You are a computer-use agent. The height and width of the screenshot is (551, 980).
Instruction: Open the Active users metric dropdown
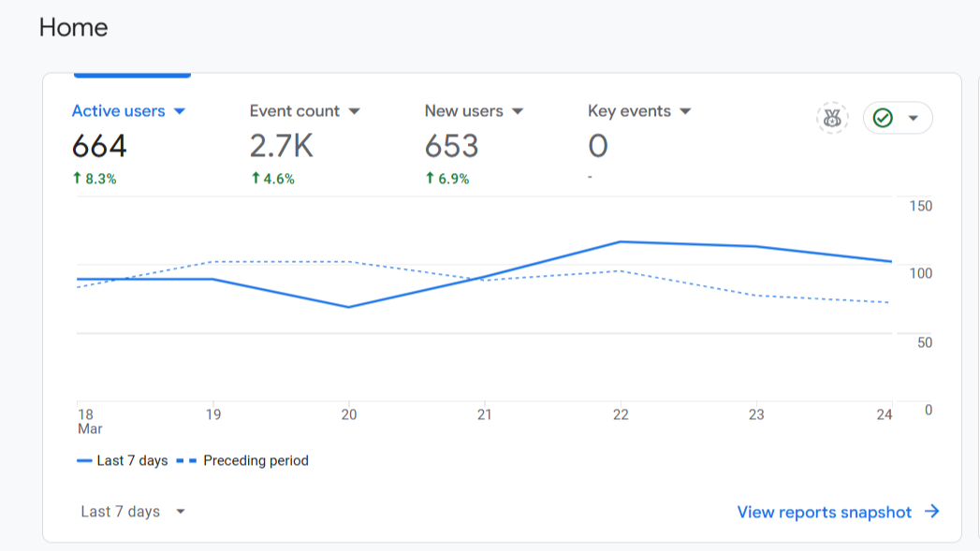[181, 110]
